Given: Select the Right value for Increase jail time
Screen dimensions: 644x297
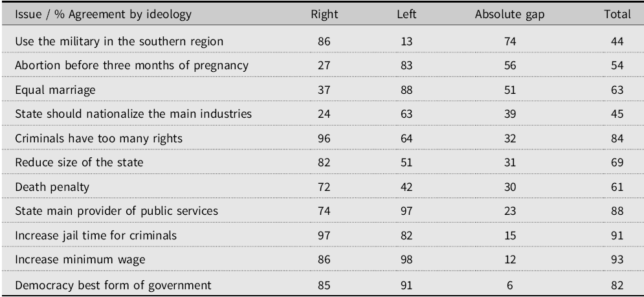Looking at the screenshot, I should [x=324, y=236].
